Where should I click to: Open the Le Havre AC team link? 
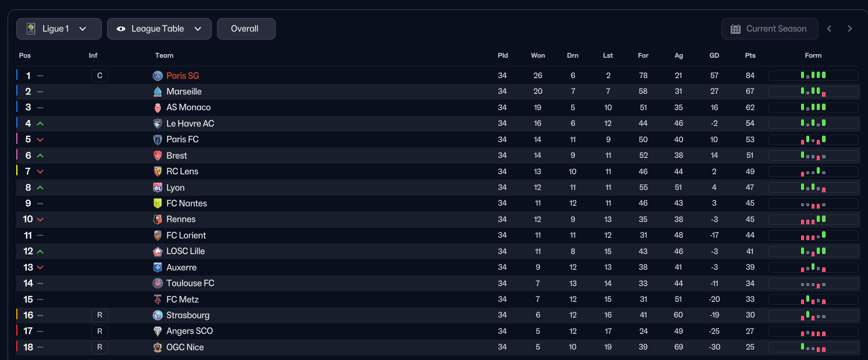pyautogui.click(x=190, y=123)
